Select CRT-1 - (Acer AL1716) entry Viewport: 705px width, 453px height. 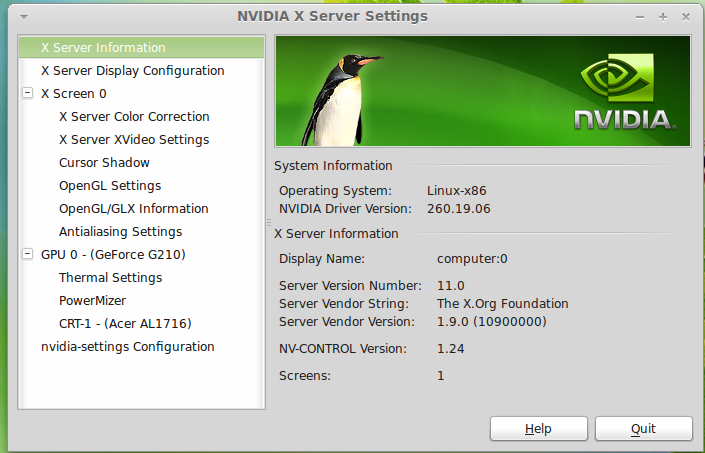[125, 324]
